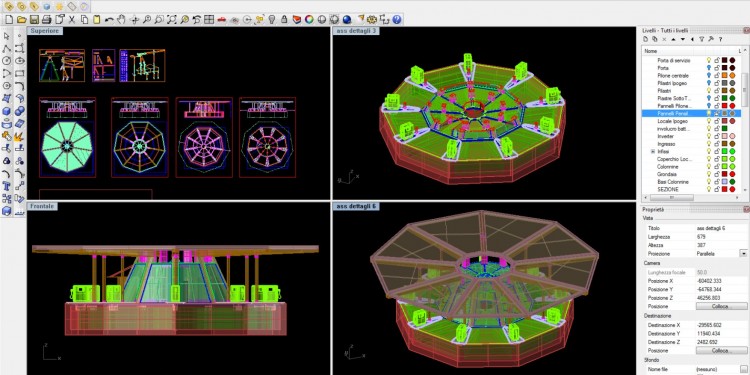The width and height of the screenshot is (750, 375).
Task: Click the Undo arrow icon
Action: tap(109, 20)
